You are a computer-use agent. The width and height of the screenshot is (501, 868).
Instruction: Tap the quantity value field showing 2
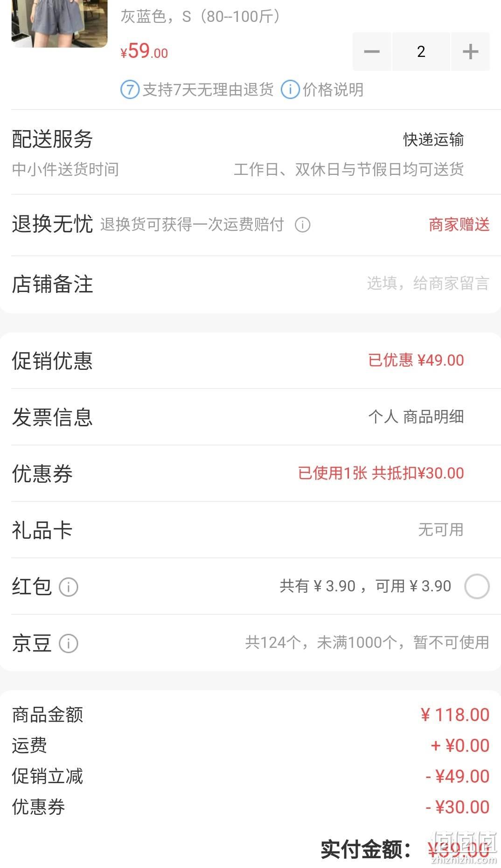point(421,52)
